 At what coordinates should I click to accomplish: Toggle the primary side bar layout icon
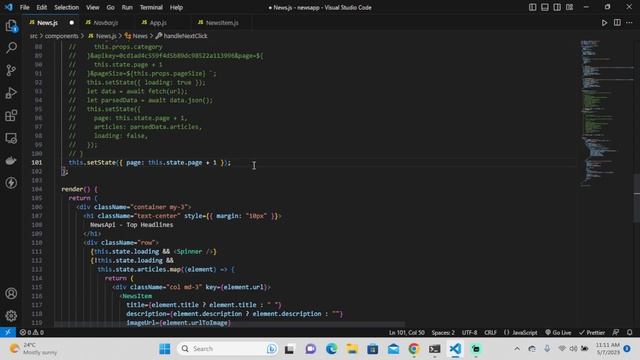tap(532, 7)
